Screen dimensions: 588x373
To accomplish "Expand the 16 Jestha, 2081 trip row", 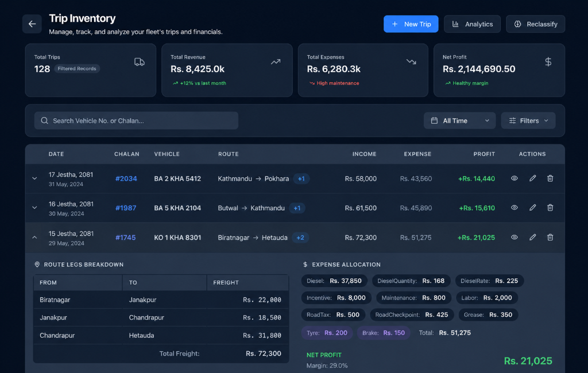I will [x=34, y=208].
